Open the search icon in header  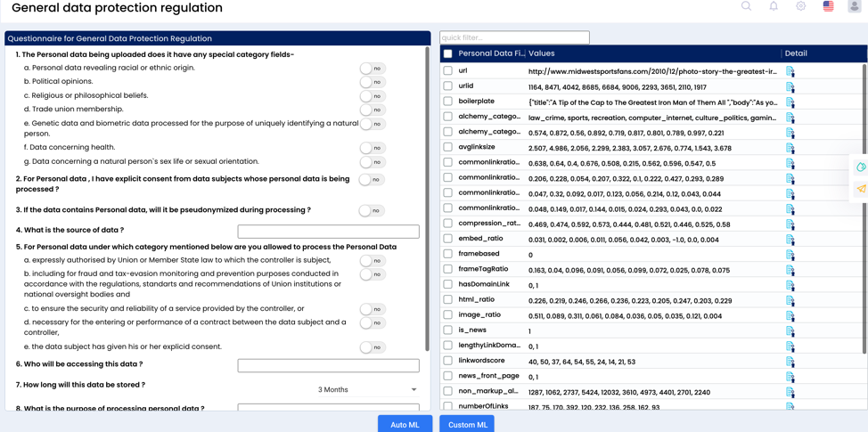[x=746, y=6]
